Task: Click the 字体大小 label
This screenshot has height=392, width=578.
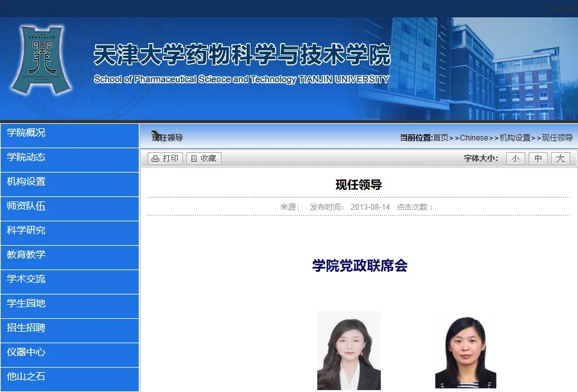Action: (480, 158)
